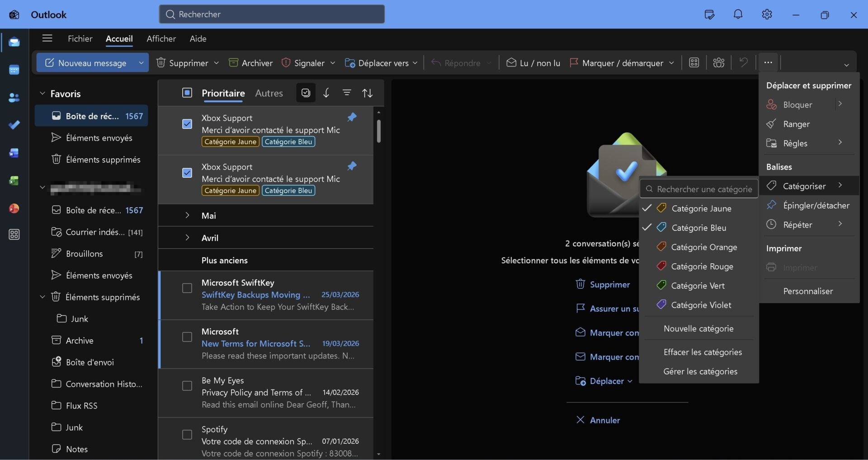The width and height of the screenshot is (868, 460).
Task: Open the To Do checkmark icon
Action: (14, 125)
